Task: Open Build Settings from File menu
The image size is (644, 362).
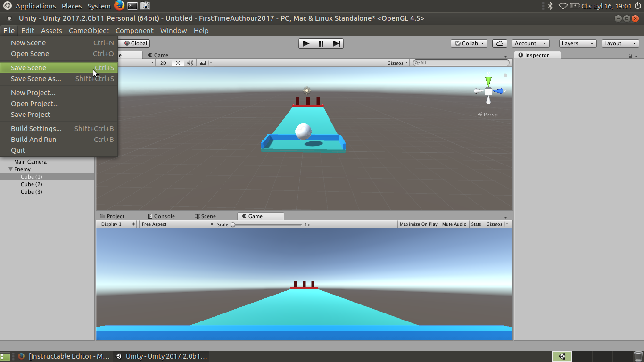Action: coord(58,129)
